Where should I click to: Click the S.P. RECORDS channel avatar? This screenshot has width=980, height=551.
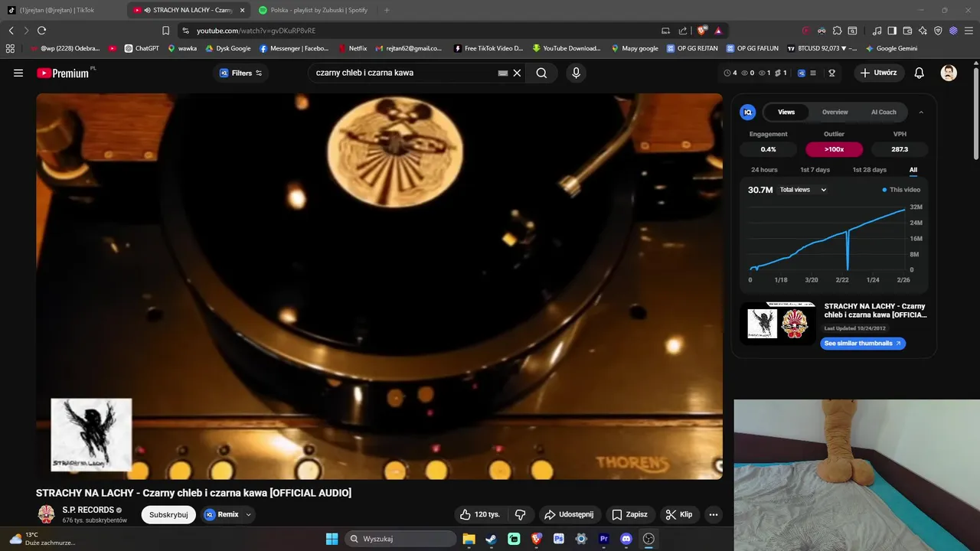(46, 514)
